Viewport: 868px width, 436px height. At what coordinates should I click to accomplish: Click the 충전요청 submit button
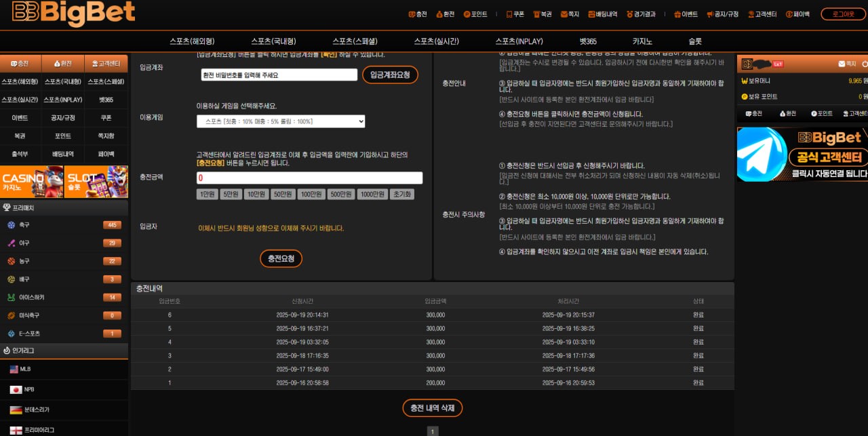[x=281, y=258]
